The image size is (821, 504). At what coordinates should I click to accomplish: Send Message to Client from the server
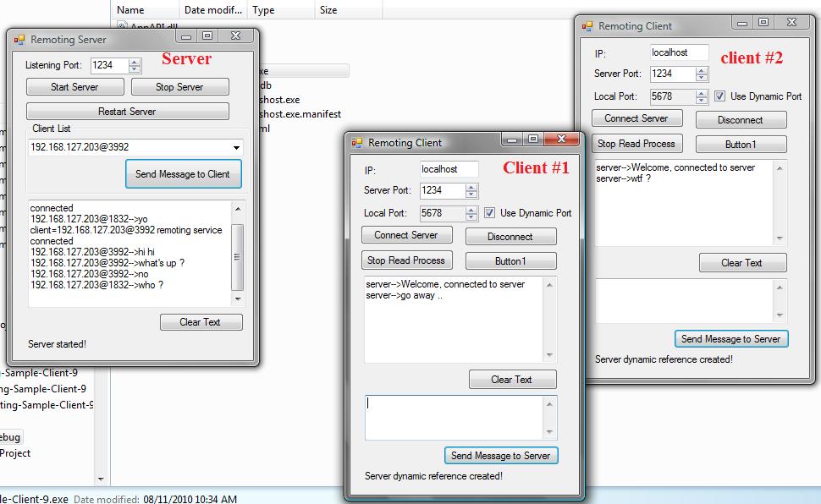(x=184, y=174)
